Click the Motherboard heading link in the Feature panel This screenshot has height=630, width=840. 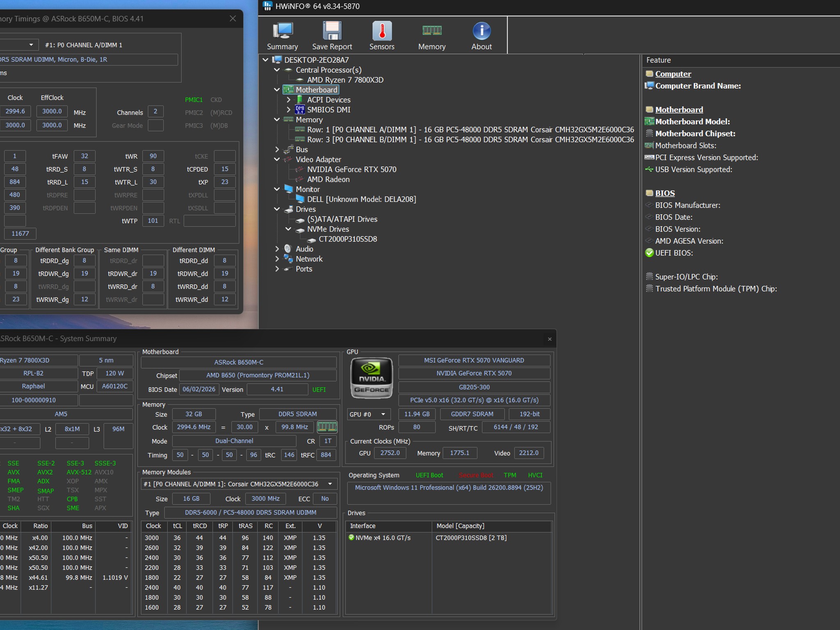coord(679,110)
